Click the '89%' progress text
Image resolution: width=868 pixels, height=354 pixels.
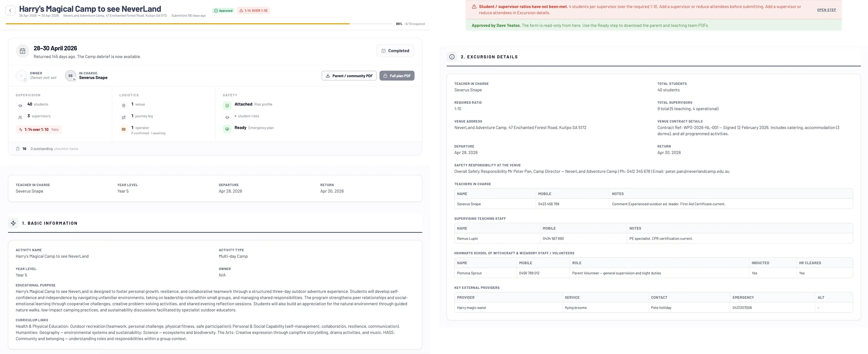click(399, 24)
